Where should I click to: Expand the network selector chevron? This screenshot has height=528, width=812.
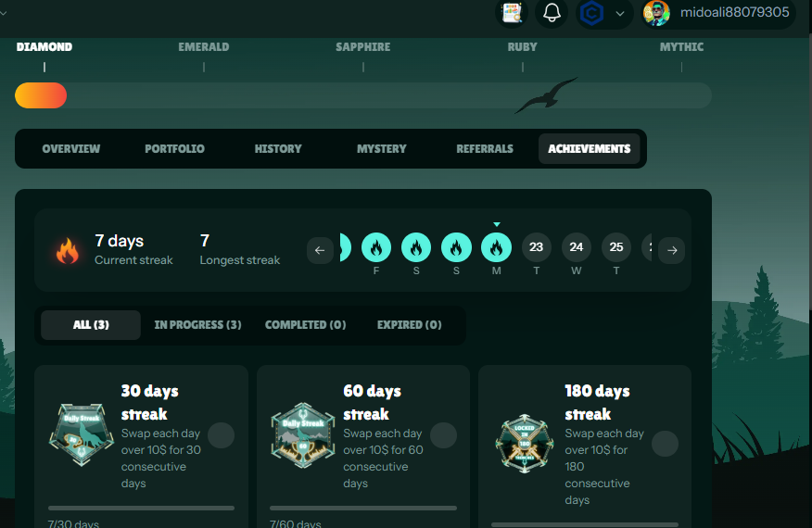coord(620,14)
